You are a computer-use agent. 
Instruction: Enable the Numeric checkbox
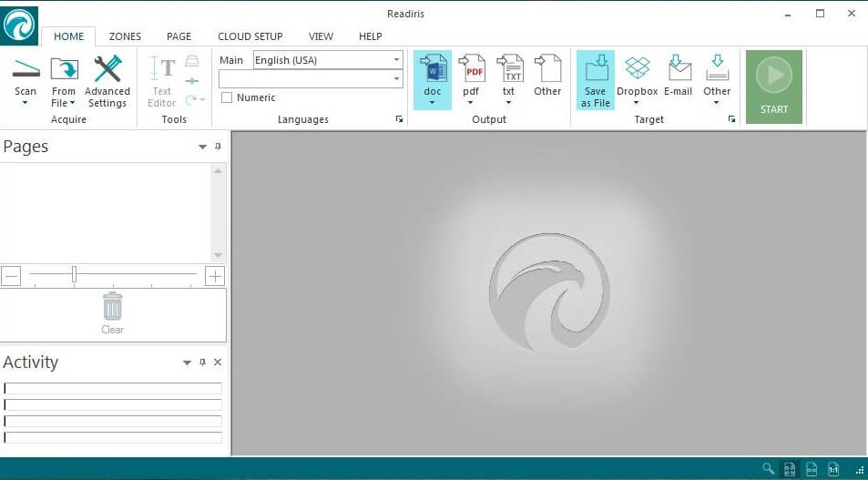227,98
